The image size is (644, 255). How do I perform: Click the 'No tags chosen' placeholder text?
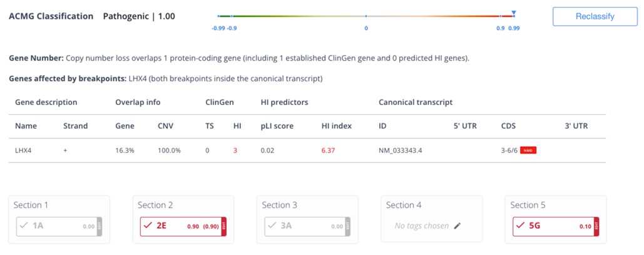click(x=421, y=226)
